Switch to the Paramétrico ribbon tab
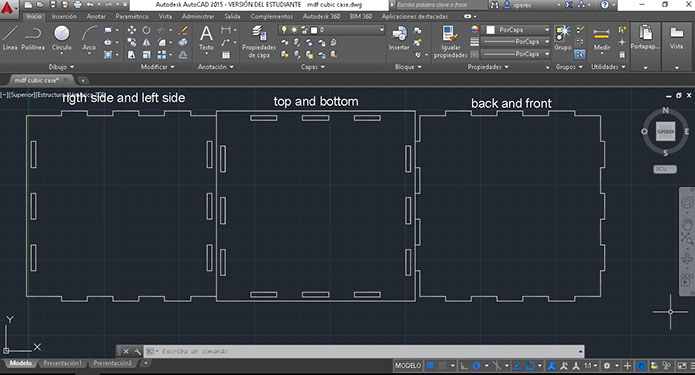The height and width of the screenshot is (375, 695). [132, 16]
